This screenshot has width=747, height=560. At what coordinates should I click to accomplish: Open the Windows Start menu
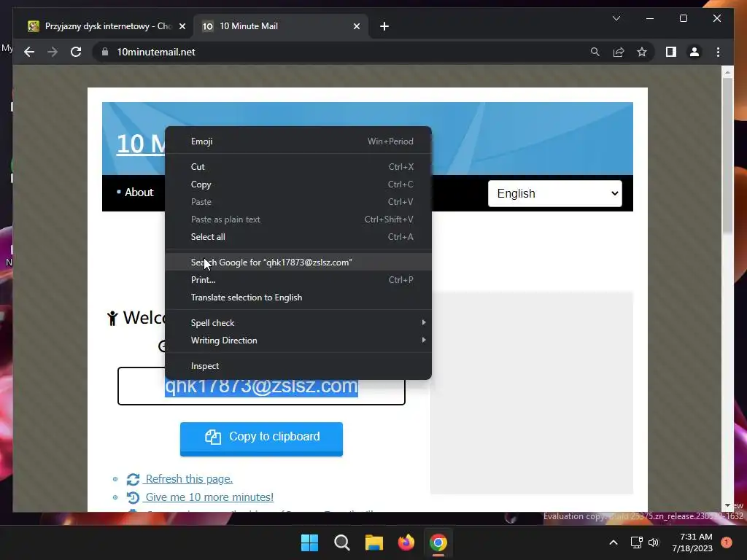pyautogui.click(x=309, y=542)
